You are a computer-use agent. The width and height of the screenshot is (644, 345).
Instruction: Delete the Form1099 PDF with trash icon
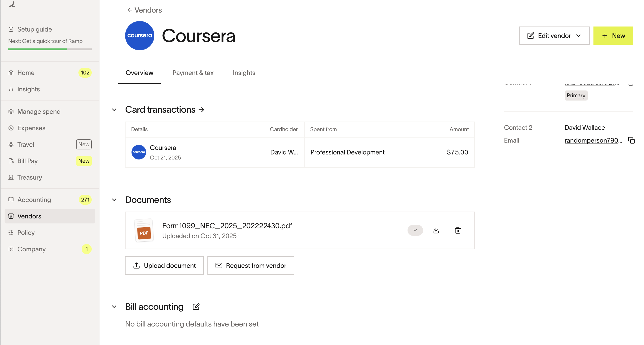457,230
